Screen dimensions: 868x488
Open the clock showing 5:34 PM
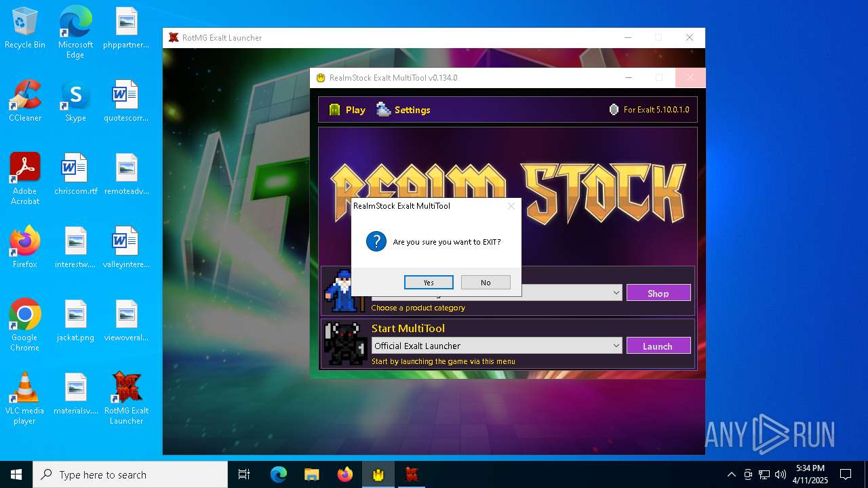(x=810, y=474)
